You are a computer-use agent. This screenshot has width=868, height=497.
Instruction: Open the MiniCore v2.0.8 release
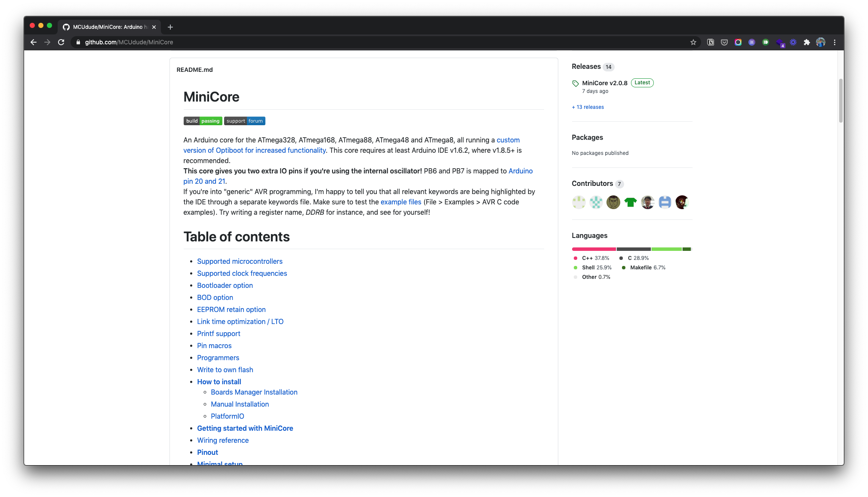click(605, 83)
